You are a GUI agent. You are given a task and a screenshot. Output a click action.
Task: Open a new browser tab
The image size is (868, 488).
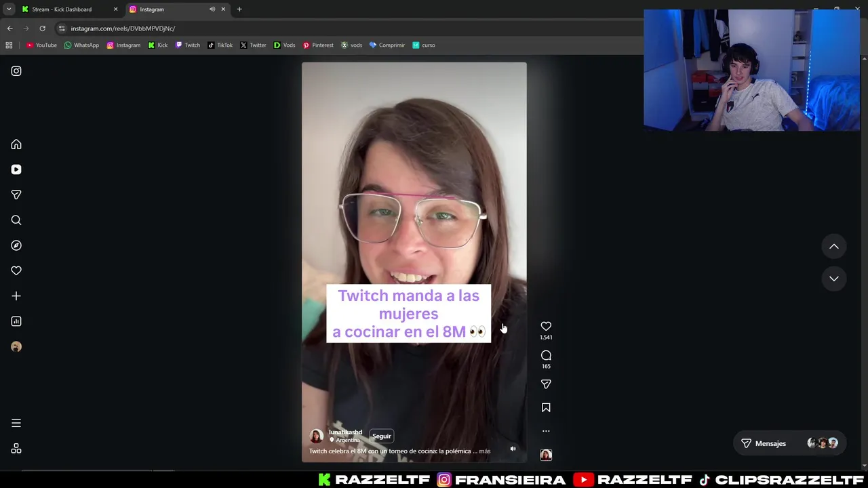coord(239,9)
